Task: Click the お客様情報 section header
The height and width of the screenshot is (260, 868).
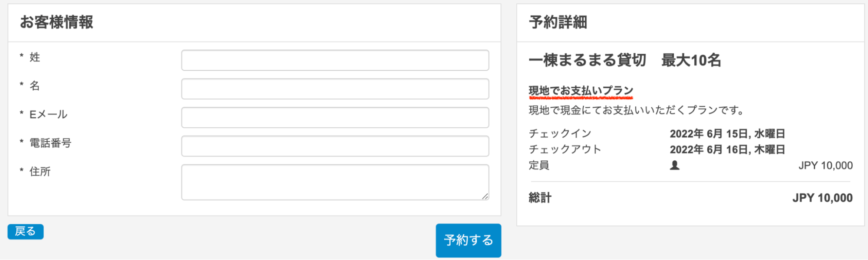Action: tap(56, 22)
